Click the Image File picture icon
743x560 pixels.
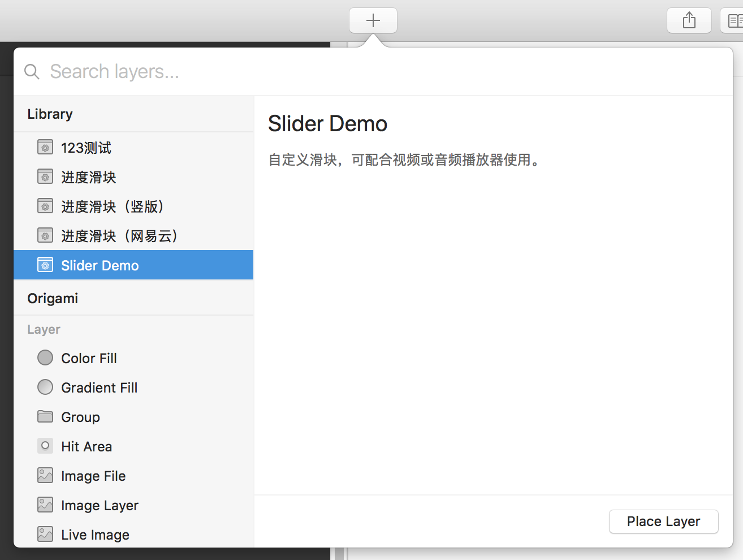click(45, 476)
